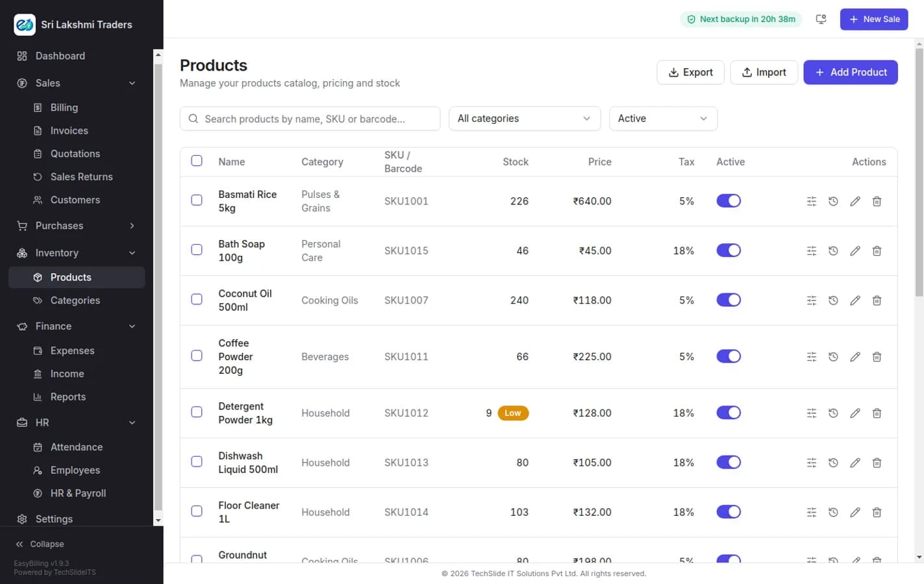Click the Next backup status badge
This screenshot has height=584, width=924.
pos(741,19)
